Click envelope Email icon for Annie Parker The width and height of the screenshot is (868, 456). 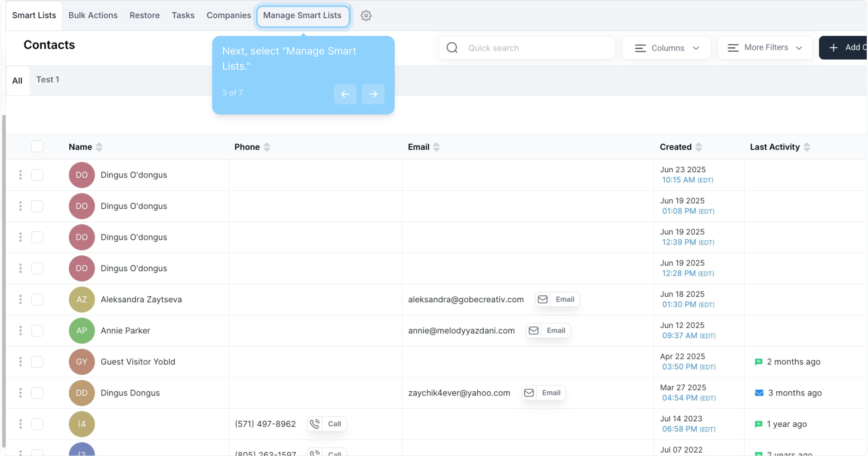[534, 331]
